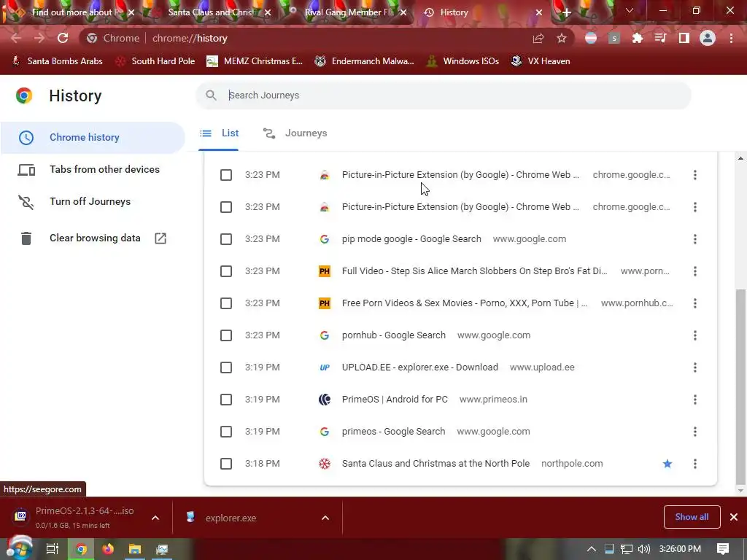Check the primeos Google Search entry
The height and width of the screenshot is (560, 747).
226,432
